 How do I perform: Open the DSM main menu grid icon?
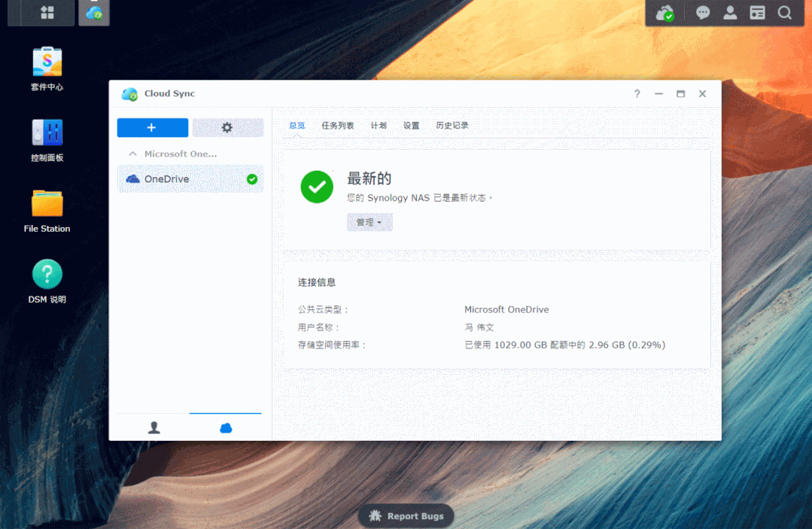pos(47,13)
